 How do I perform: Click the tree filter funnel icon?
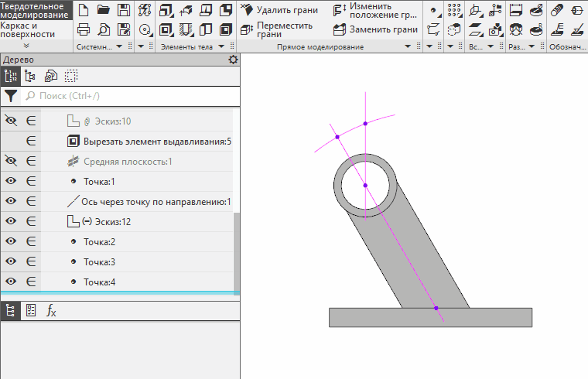[x=11, y=96]
